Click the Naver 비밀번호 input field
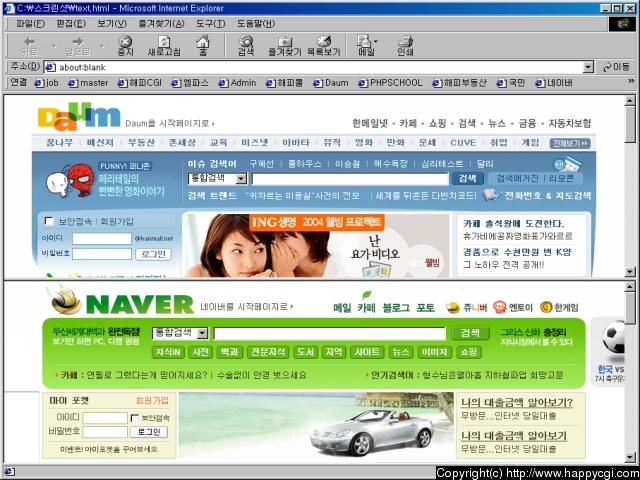Image resolution: width=640 pixels, height=480 pixels. tap(105, 432)
